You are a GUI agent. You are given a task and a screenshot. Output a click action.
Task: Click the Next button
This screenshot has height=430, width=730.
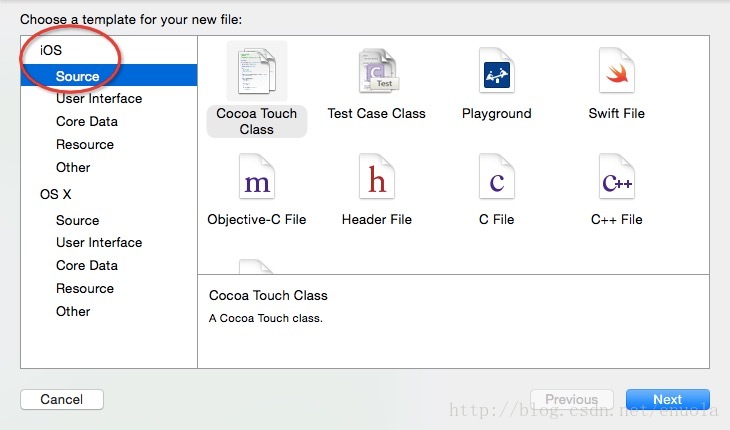click(x=668, y=399)
